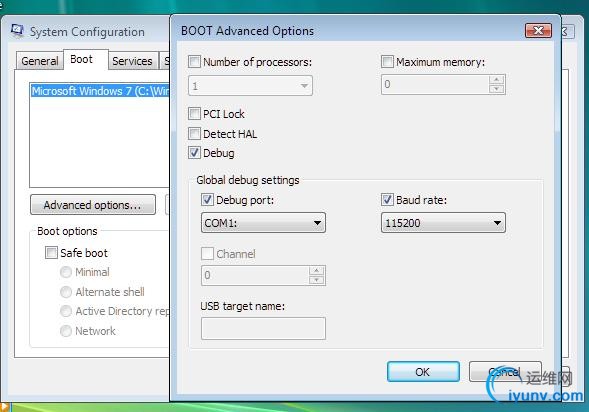Tick the PCI Lock checkbox
589x412 pixels.
click(194, 113)
